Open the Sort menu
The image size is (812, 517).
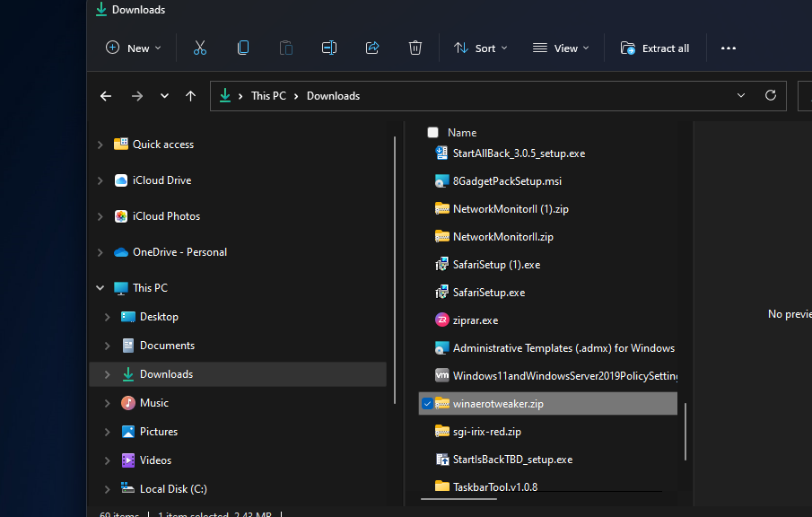pos(480,48)
